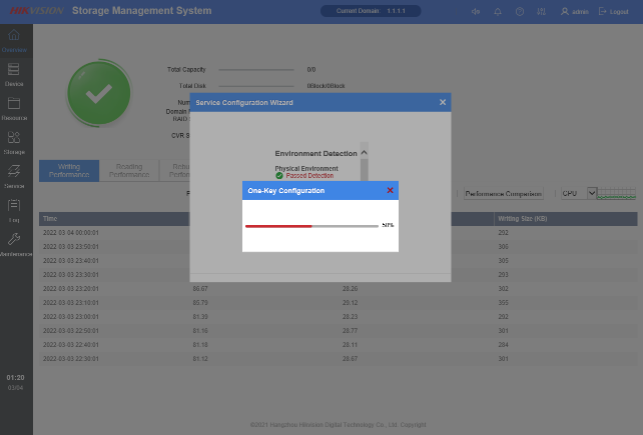Open the Log sidebar icon
Viewport: 643px width, 435px height.
coord(14,209)
